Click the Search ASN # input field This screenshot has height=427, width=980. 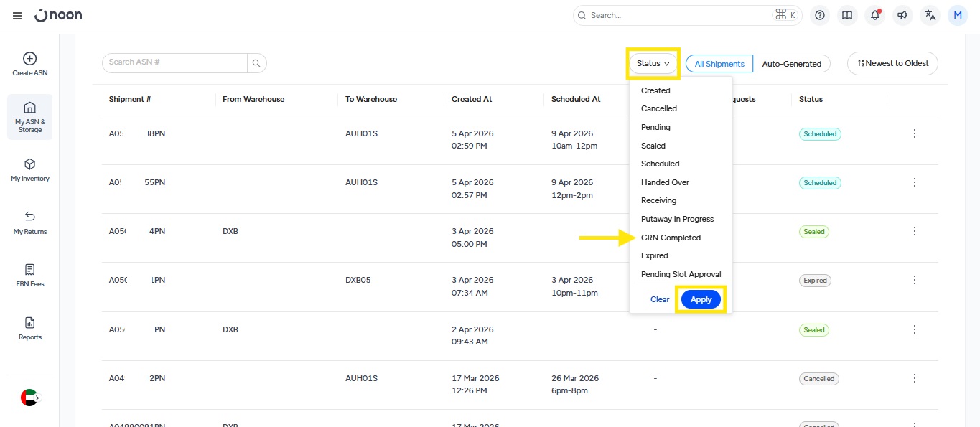coord(174,62)
